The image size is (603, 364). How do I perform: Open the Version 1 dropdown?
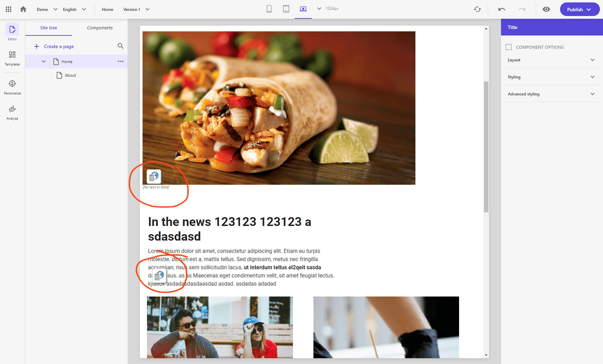(136, 10)
